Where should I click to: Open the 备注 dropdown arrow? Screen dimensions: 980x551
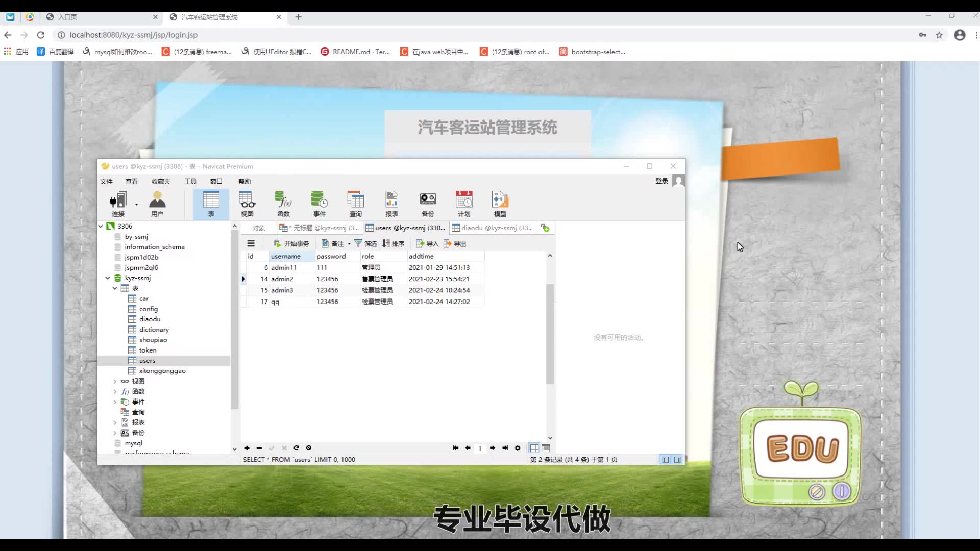[x=349, y=244]
